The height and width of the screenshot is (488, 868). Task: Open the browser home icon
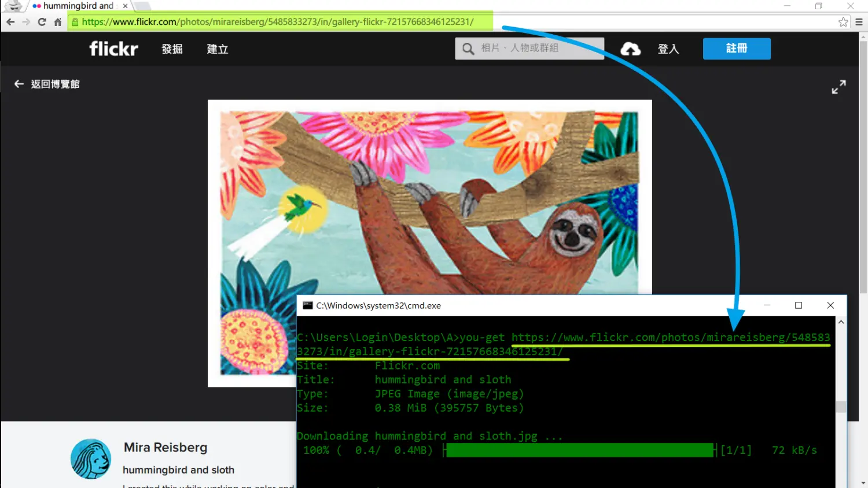pos(57,22)
